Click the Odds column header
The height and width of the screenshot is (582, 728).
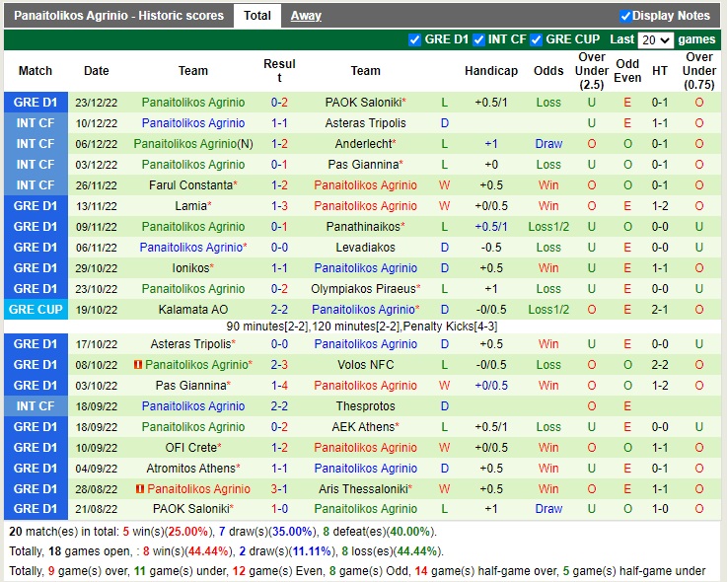pyautogui.click(x=548, y=71)
